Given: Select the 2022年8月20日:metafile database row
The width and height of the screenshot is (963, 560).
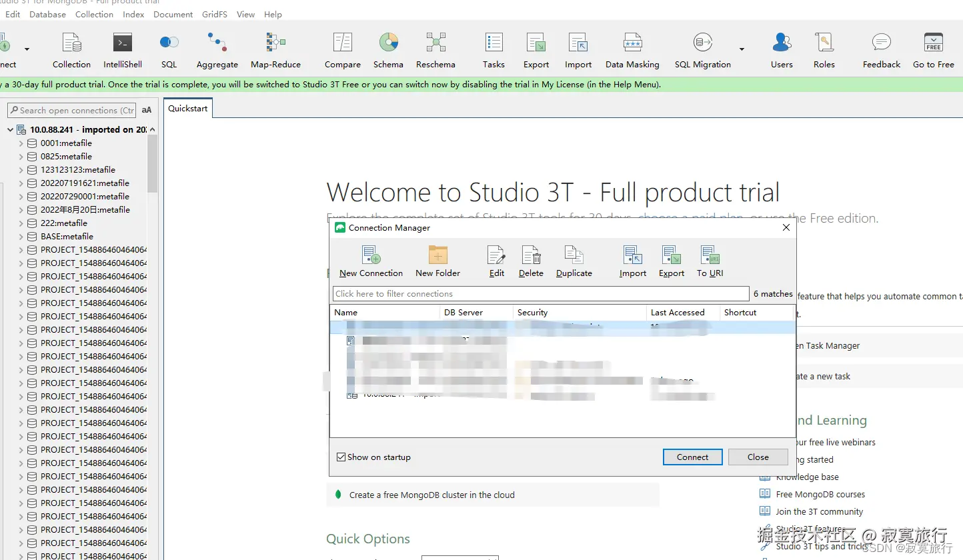Looking at the screenshot, I should [x=85, y=210].
